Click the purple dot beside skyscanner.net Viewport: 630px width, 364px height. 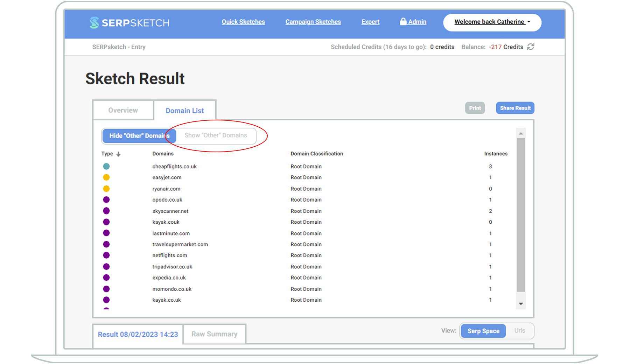pos(106,211)
